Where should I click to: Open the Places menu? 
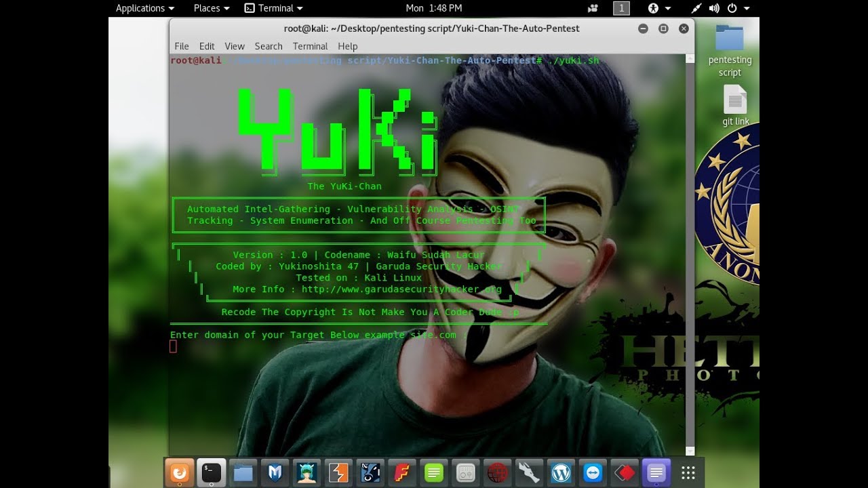(212, 8)
